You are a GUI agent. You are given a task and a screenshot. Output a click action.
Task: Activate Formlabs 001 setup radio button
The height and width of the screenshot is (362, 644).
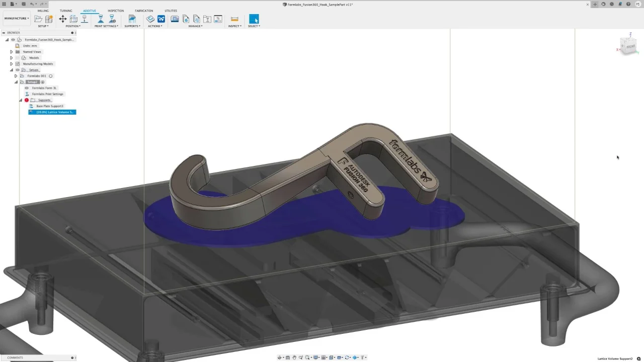50,76
